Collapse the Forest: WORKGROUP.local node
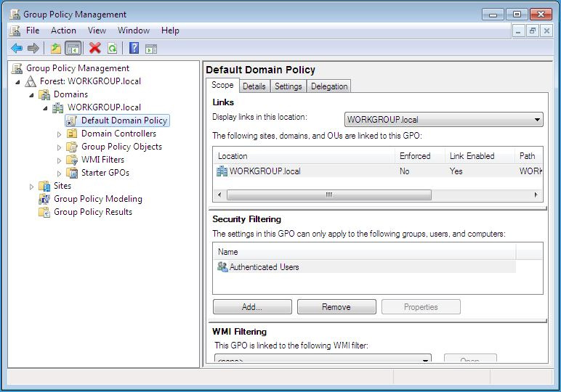 (x=18, y=81)
